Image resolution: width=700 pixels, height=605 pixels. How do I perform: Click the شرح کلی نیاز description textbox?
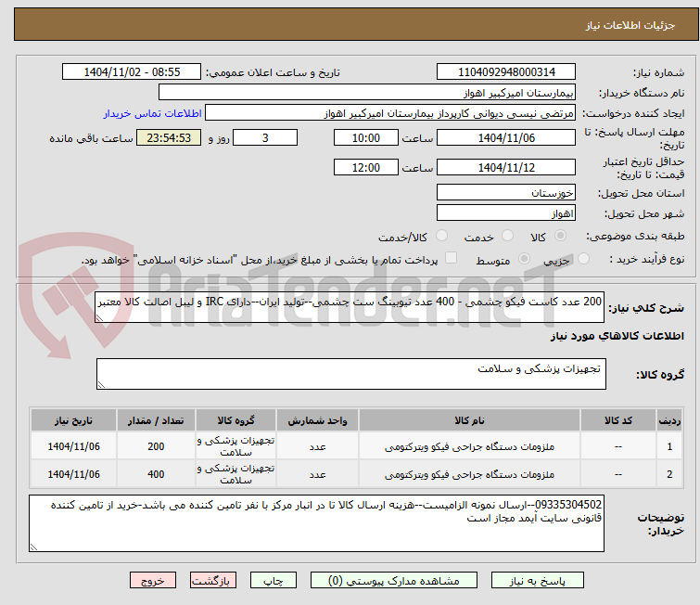[x=350, y=306]
